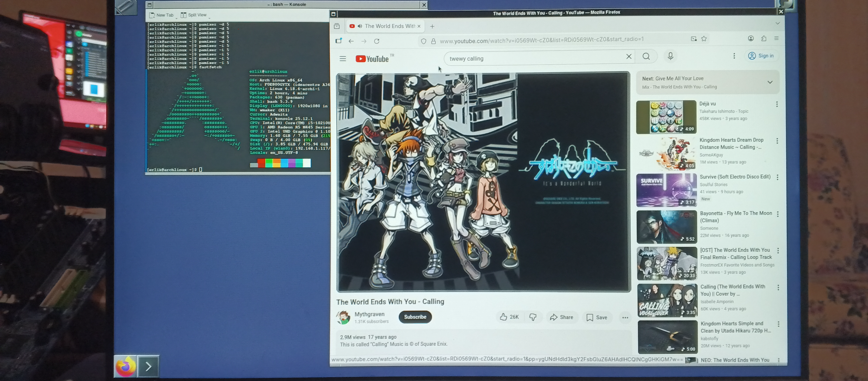Screen dimensions: 868x381
Task: Click New Tab in Konsole toolbar
Action: point(161,15)
